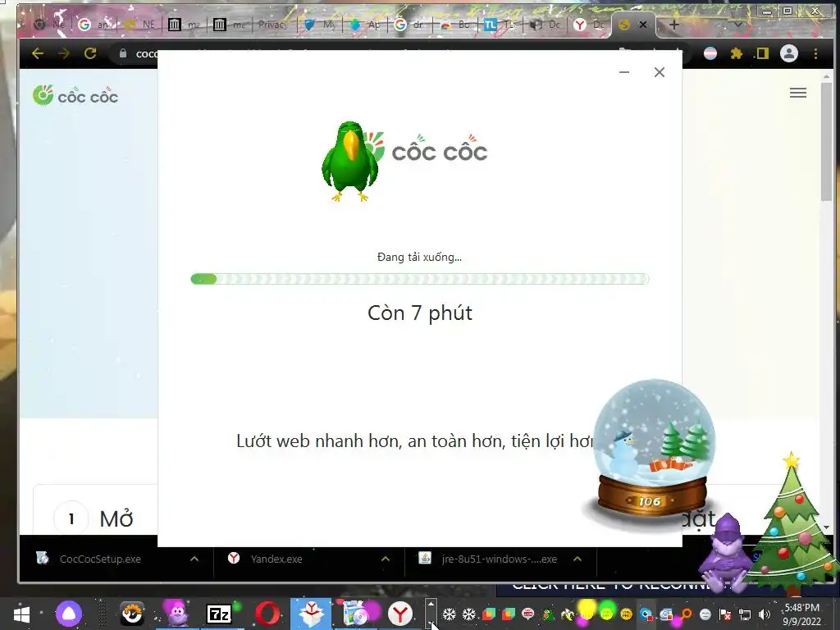
Task: Open the red-ribbon box installer taskbar icon
Action: 311,614
